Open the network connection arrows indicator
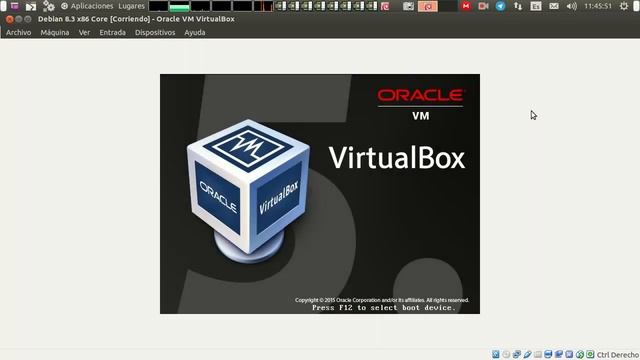 click(518, 6)
